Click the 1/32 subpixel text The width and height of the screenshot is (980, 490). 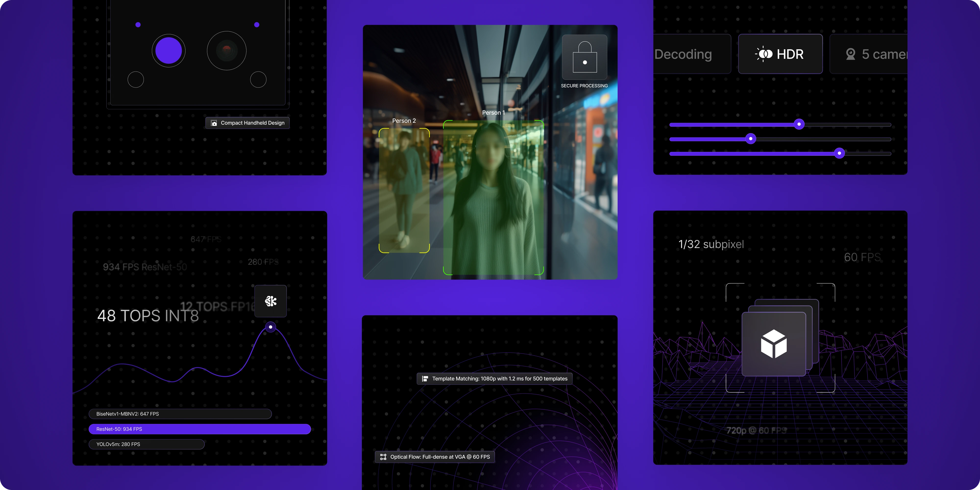711,244
